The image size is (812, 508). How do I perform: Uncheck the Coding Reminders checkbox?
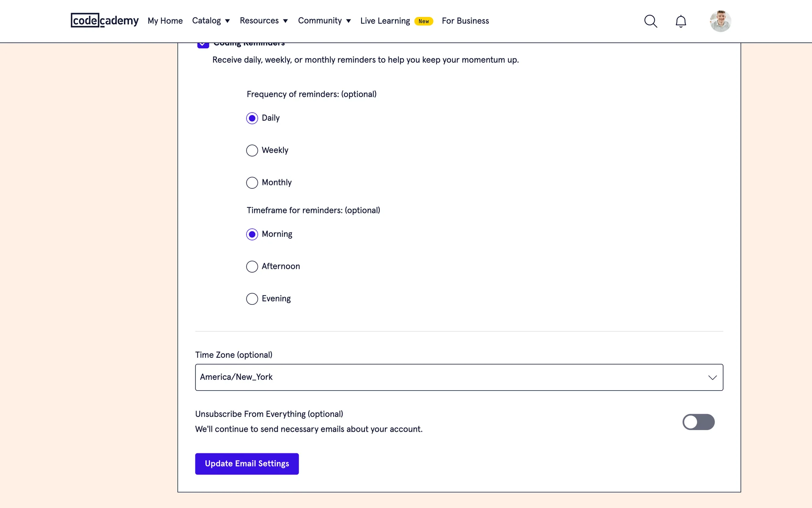(203, 45)
